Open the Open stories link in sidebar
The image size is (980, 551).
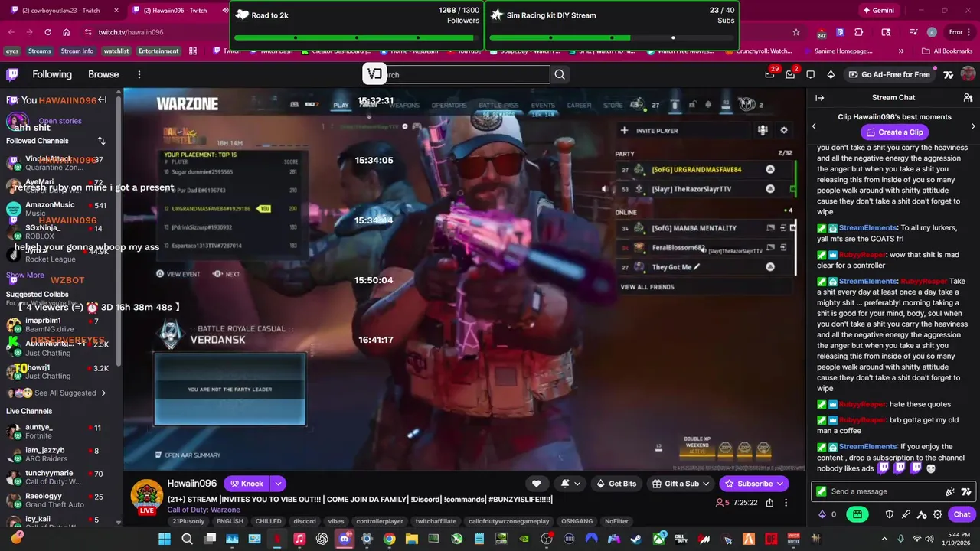coord(60,121)
